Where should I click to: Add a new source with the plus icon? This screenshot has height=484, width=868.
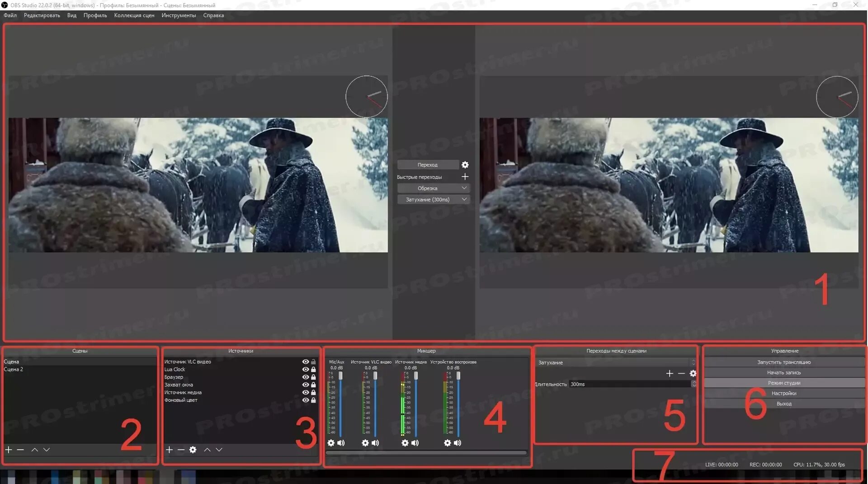(170, 450)
